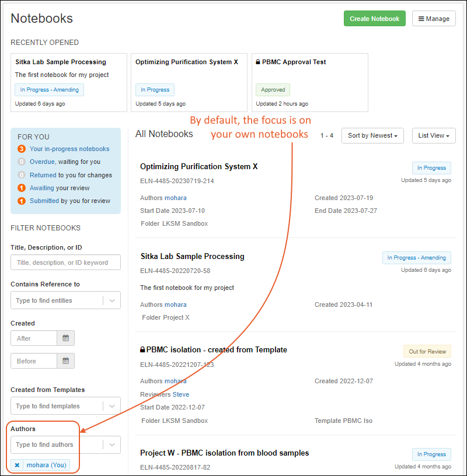Click the Submitted for review count badge
The height and width of the screenshot is (476, 467).
22,201
